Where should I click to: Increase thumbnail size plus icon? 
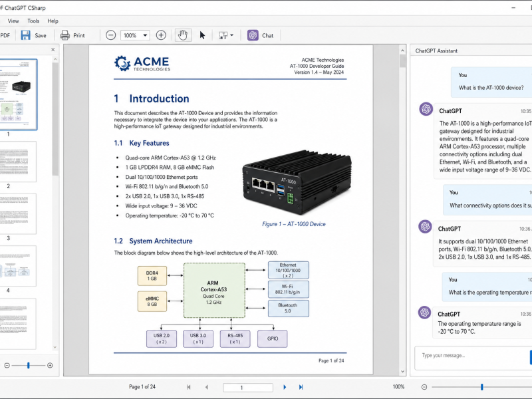pyautogui.click(x=50, y=365)
